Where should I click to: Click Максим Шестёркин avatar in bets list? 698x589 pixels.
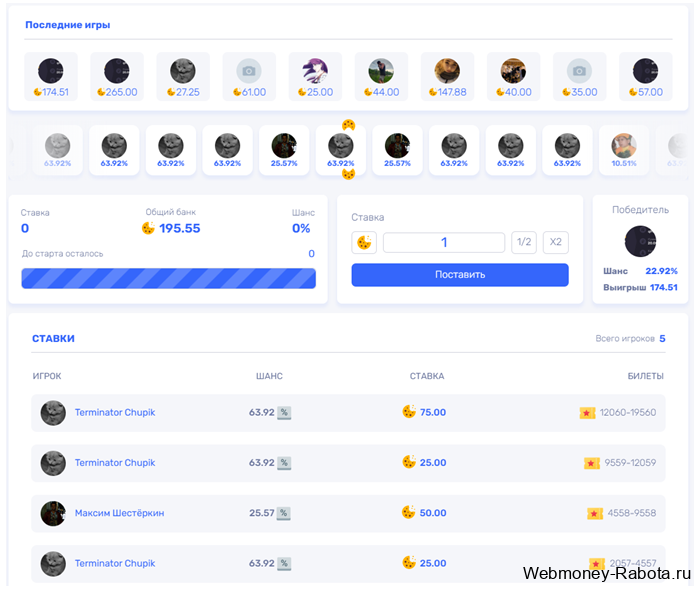coord(53,513)
